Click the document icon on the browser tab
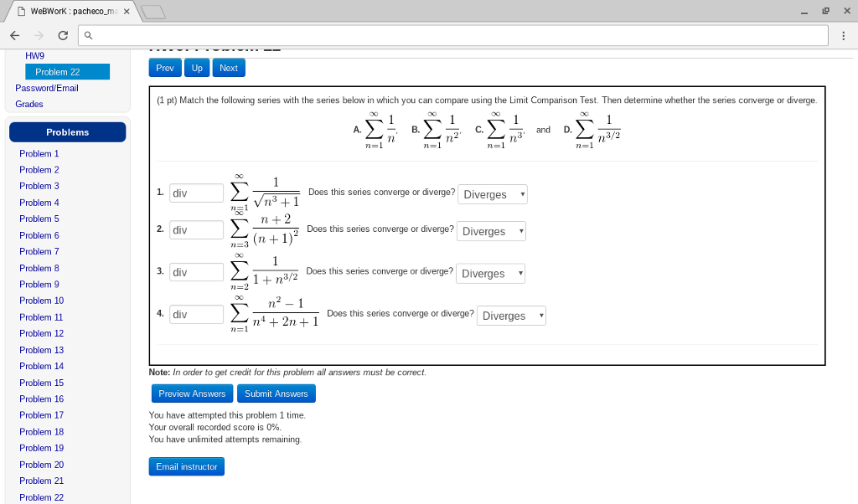858x504 pixels. tap(20, 11)
